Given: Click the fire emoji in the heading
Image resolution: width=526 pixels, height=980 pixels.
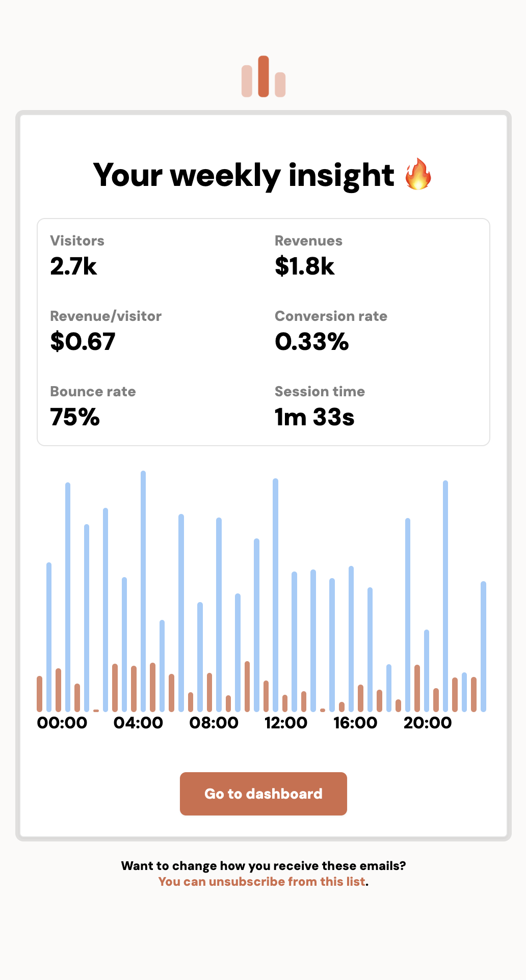Looking at the screenshot, I should pyautogui.click(x=418, y=174).
